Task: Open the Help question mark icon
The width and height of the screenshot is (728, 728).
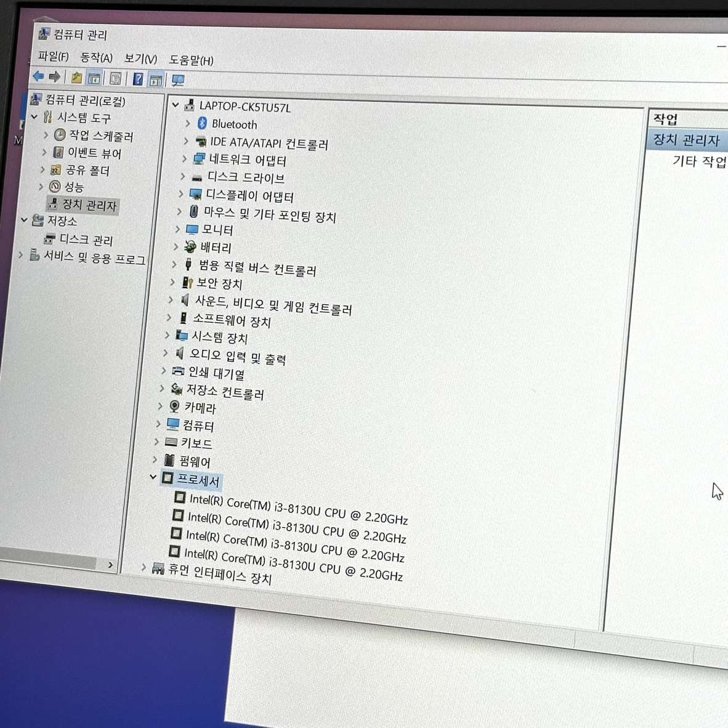Action: pos(138,79)
